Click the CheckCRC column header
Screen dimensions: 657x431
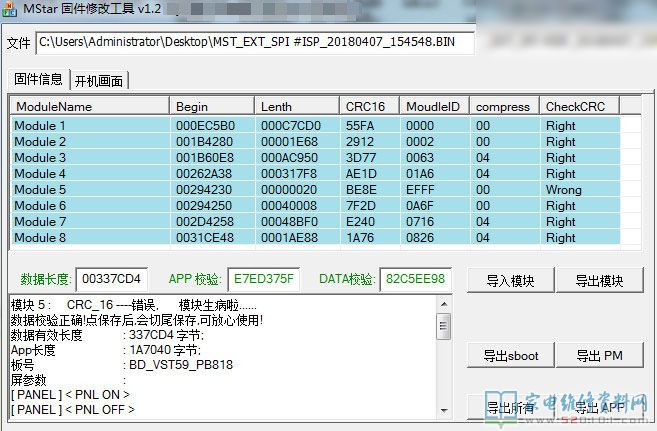(x=578, y=106)
